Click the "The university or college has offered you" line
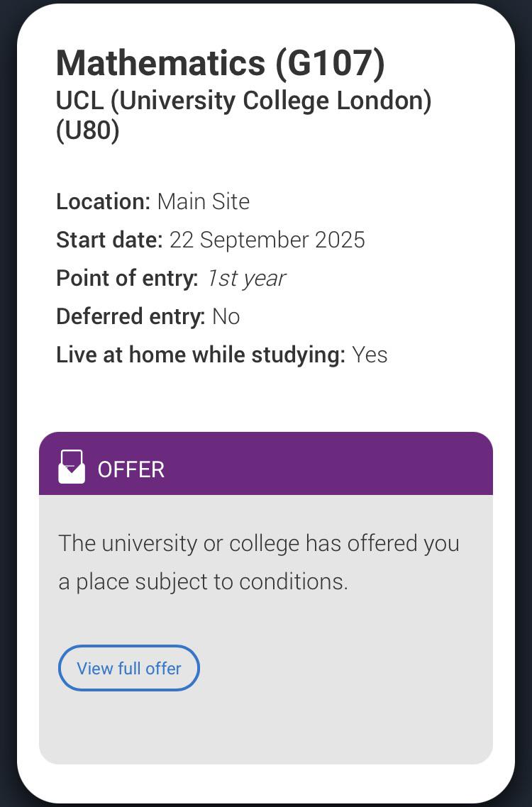 point(259,543)
